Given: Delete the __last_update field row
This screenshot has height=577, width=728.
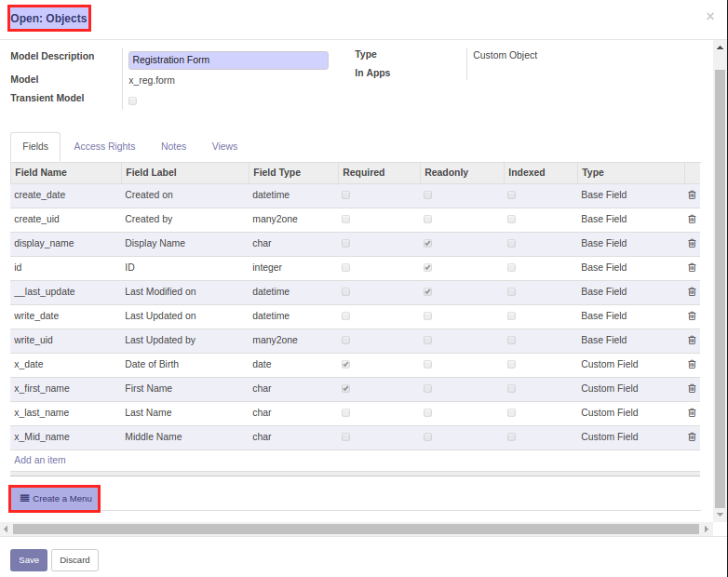Looking at the screenshot, I should (692, 291).
